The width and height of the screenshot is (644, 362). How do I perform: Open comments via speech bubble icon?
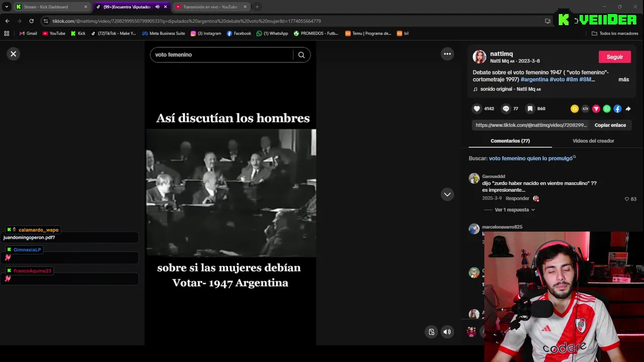click(x=506, y=109)
